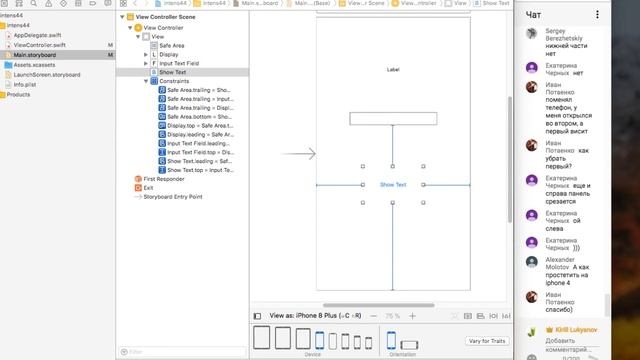640x360 pixels.
Task: Select the smallest iPad in Device bar
Action: tap(303, 338)
